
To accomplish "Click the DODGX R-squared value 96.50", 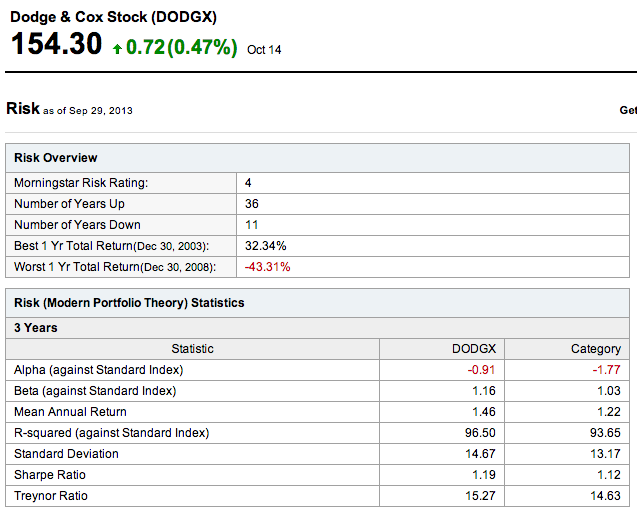I will [480, 433].
